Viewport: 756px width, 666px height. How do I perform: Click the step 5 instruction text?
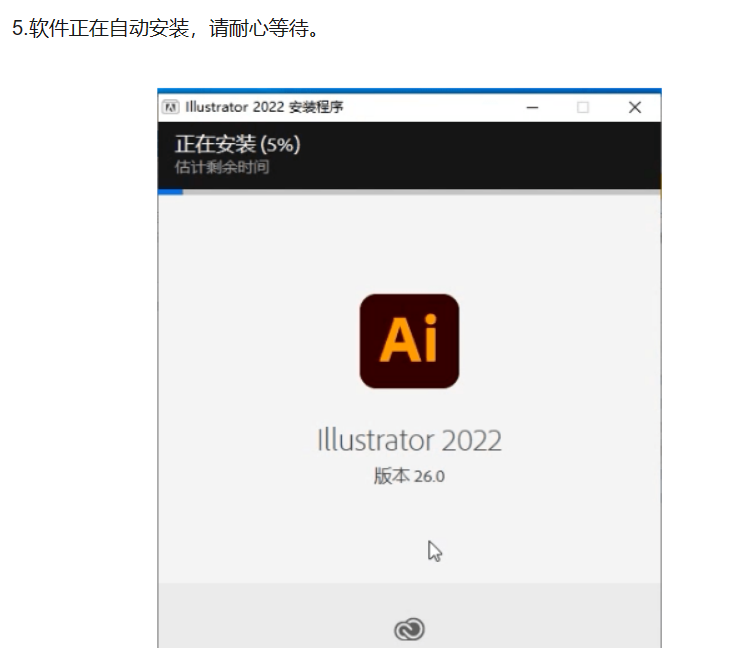[166, 28]
